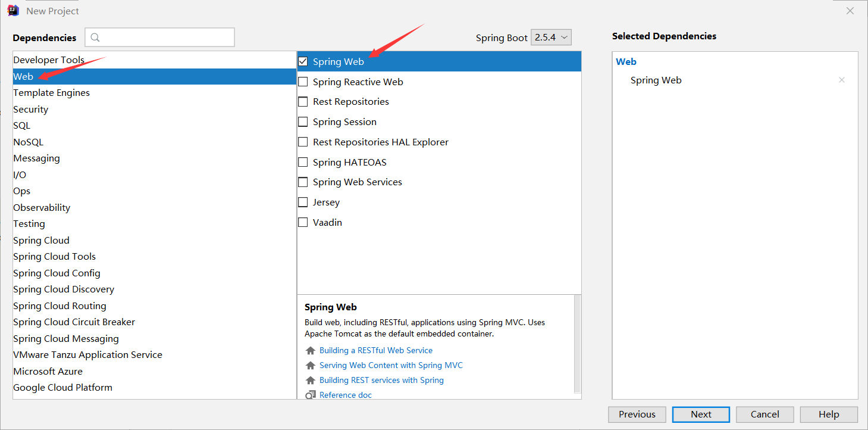Click the IntelliJ IDEA logo icon
The height and width of the screenshot is (430, 868).
pyautogui.click(x=12, y=10)
